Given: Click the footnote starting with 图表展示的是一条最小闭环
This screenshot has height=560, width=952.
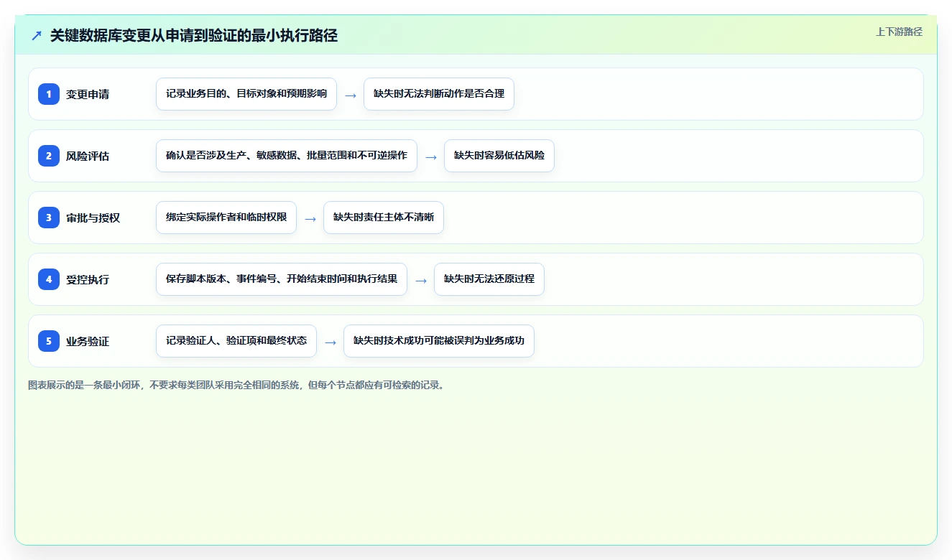Looking at the screenshot, I should [236, 385].
